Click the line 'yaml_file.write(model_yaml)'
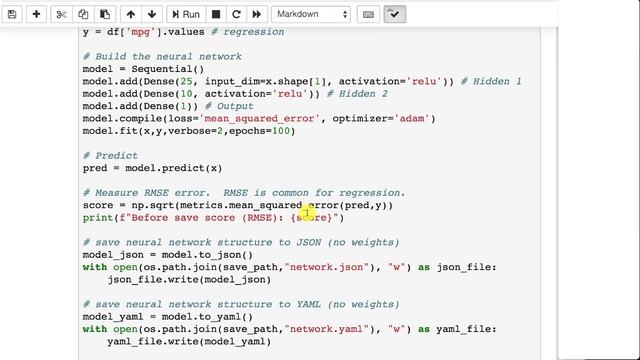The width and height of the screenshot is (640, 360). pos(189,342)
